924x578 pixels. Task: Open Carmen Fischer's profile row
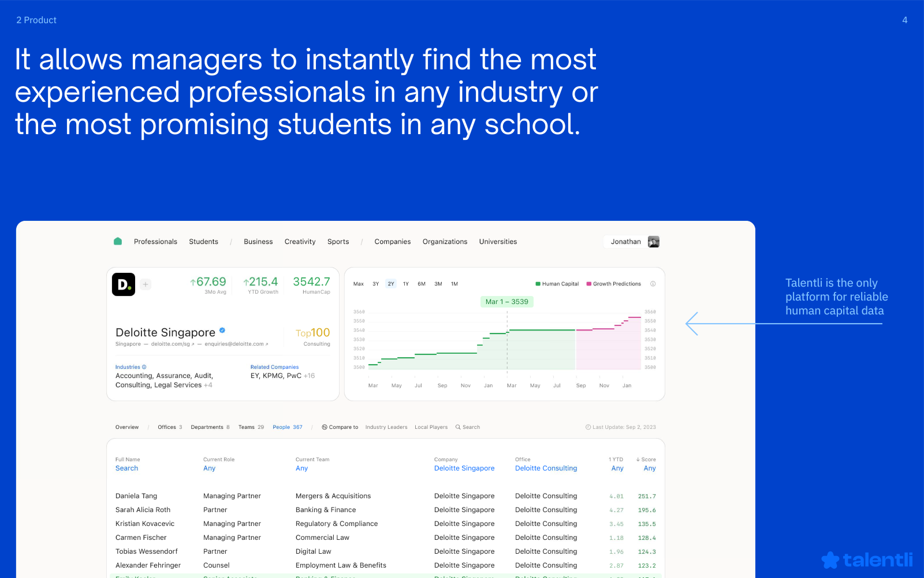[386, 538]
